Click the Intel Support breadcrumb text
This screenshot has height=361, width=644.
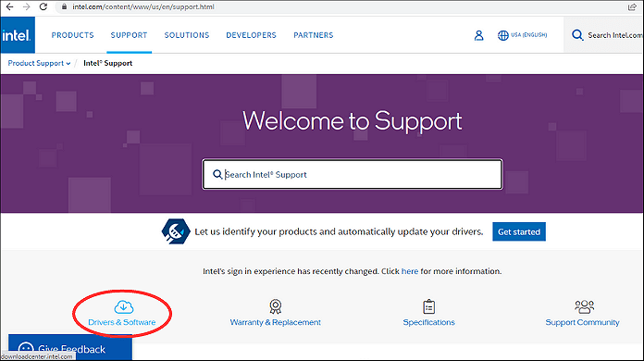coord(107,63)
